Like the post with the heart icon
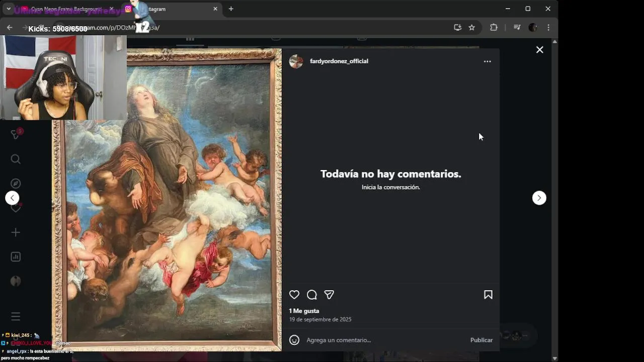The image size is (644, 362). coord(294,295)
